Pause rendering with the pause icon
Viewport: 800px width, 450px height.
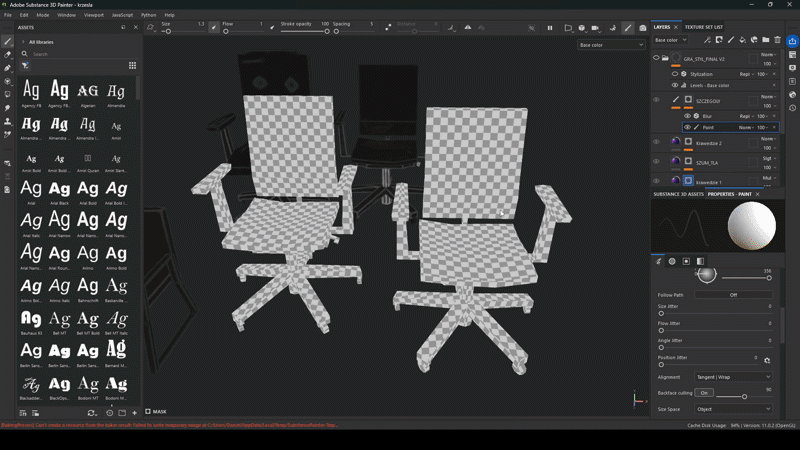click(549, 28)
